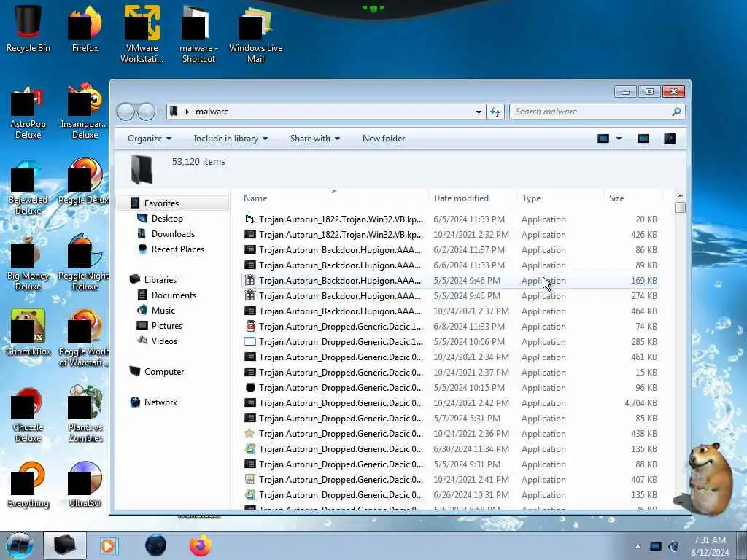Open the Windows Start orb
747x560 pixels.
pos(20,545)
